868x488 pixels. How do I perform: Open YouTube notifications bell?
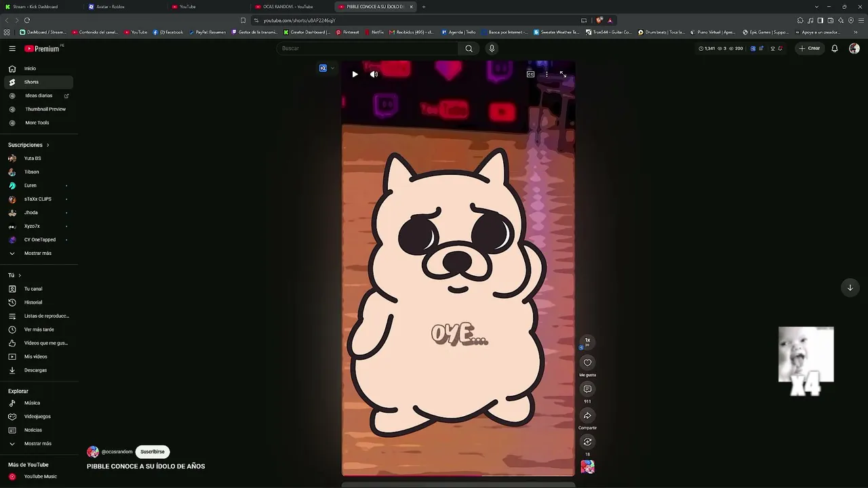pos(835,49)
